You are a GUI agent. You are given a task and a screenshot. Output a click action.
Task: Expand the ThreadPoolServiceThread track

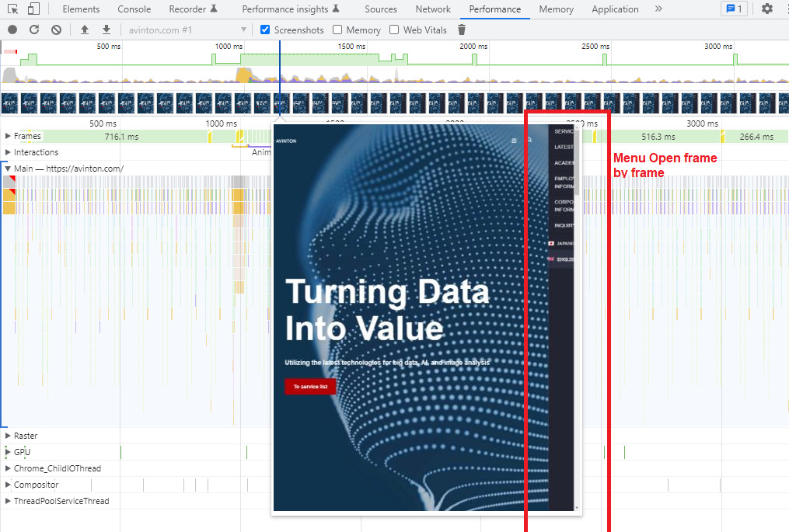pos(8,501)
